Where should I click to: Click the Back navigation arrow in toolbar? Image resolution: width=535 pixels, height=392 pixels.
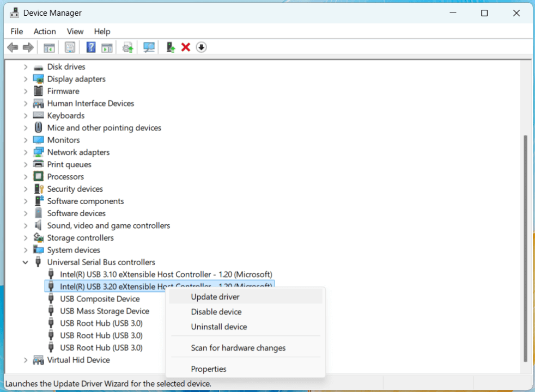(x=12, y=47)
